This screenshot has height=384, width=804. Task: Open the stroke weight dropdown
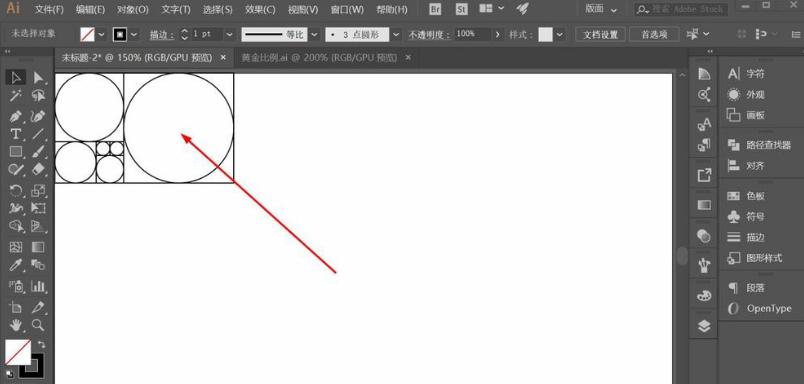click(229, 34)
